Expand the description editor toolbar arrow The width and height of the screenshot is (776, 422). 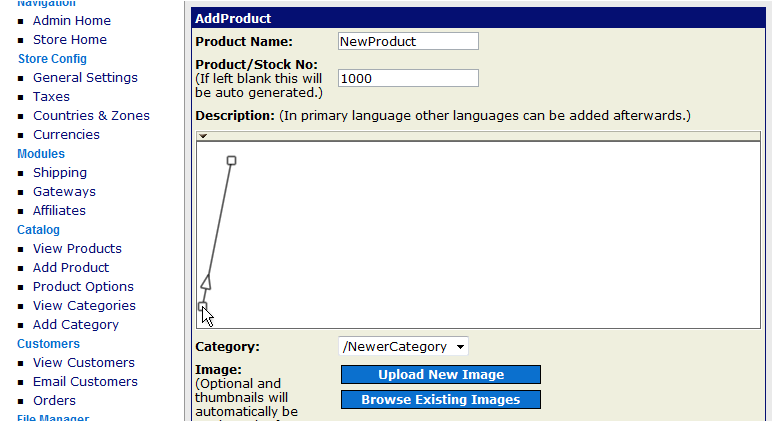click(202, 135)
